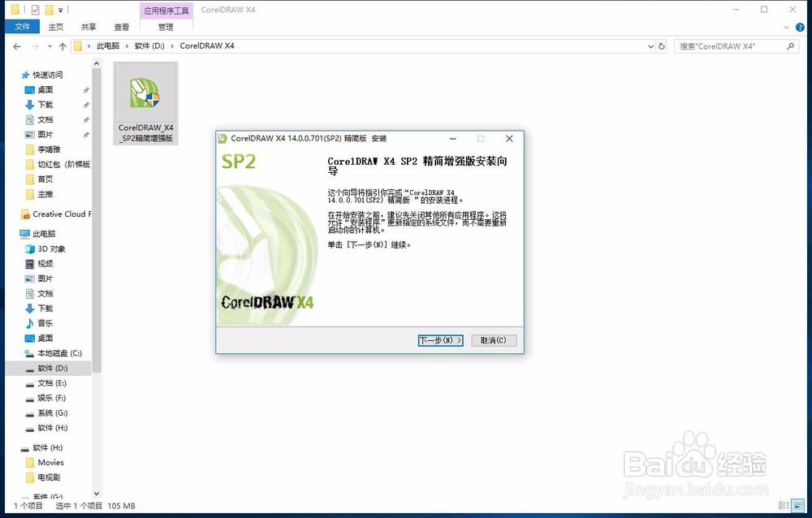
Task: Open the 文件 ribbon tab
Action: click(x=22, y=27)
